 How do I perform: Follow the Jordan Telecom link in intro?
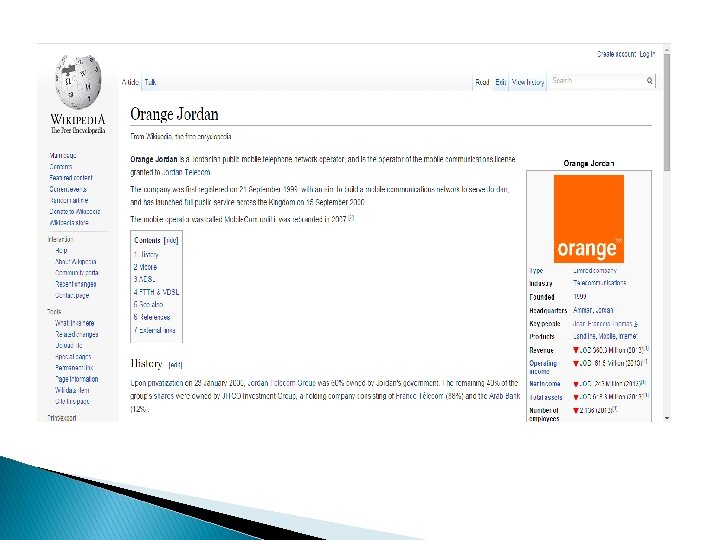[186, 172]
